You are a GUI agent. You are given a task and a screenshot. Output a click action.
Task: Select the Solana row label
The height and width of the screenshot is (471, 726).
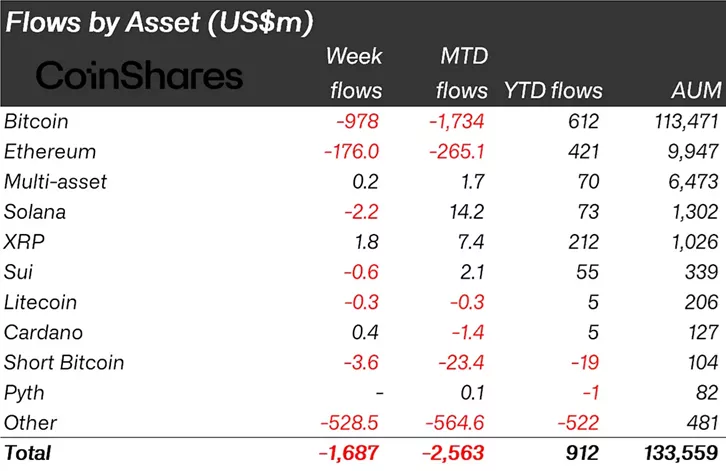[36, 212]
